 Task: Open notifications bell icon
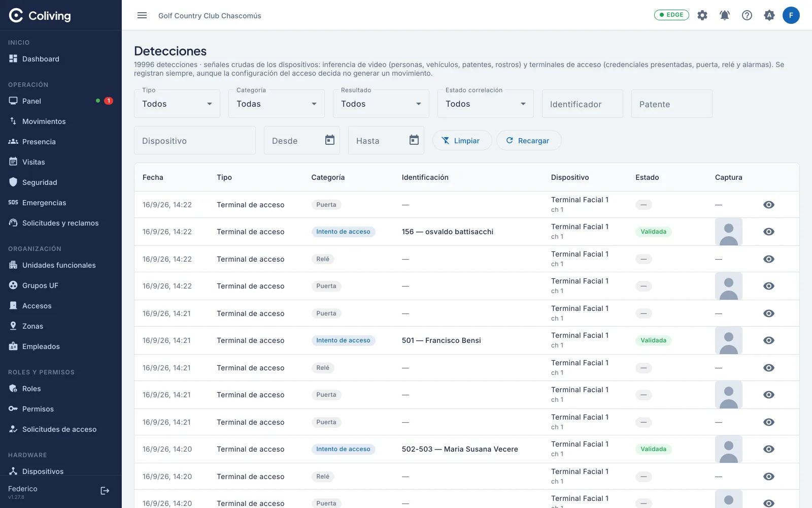tap(725, 15)
